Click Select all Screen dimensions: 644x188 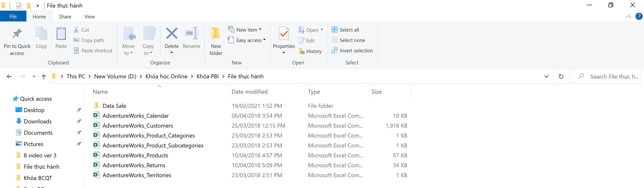345,30
